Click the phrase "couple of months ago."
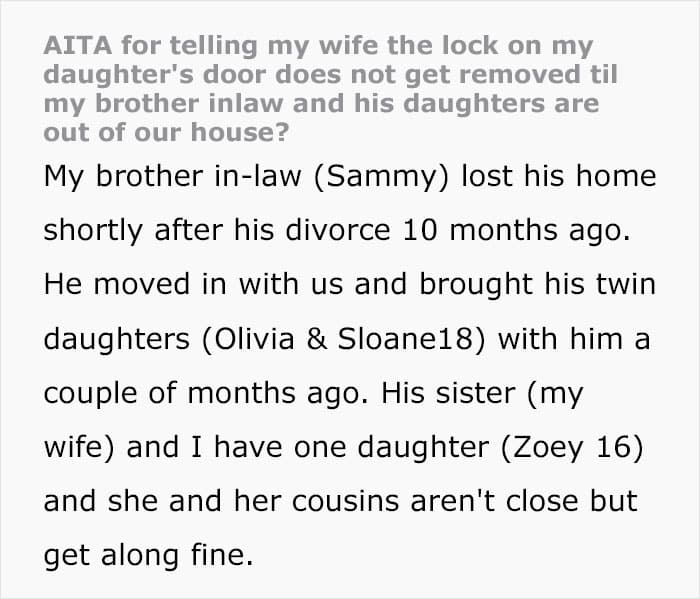Image resolution: width=700 pixels, height=599 pixels. 206,394
